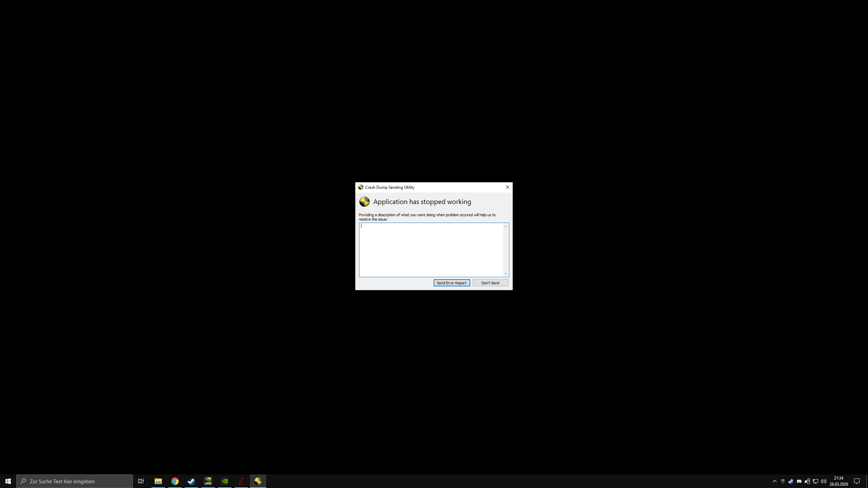
Task: Expand hidden system tray icons
Action: [x=774, y=481]
